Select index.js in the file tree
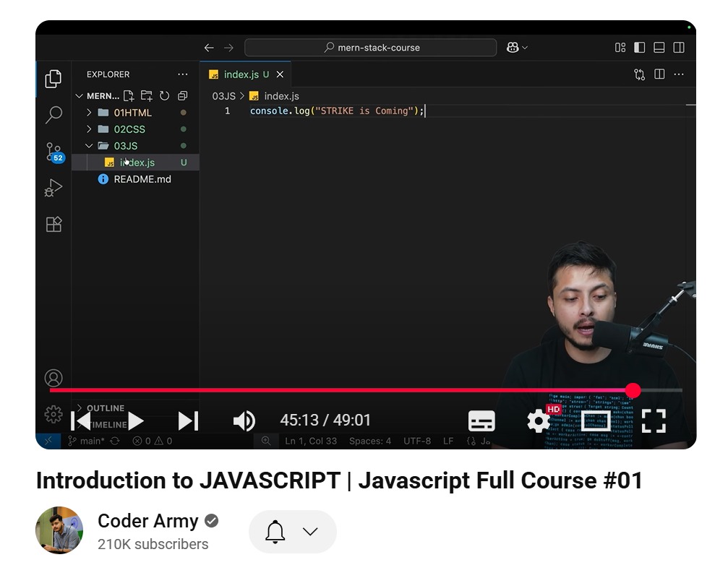The height and width of the screenshot is (565, 728). [137, 163]
